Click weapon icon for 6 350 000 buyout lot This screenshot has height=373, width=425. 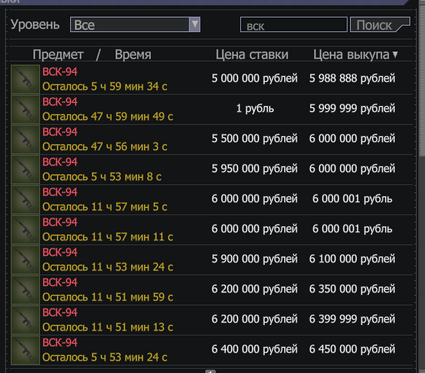coord(25,290)
